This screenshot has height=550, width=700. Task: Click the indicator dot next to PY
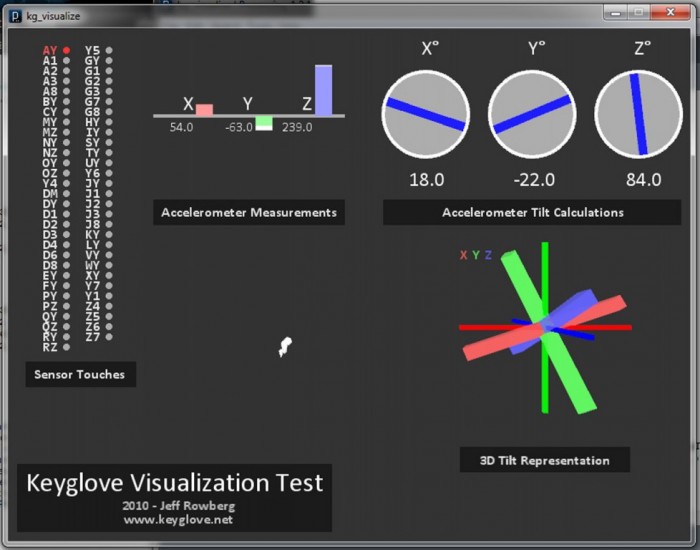click(x=67, y=296)
